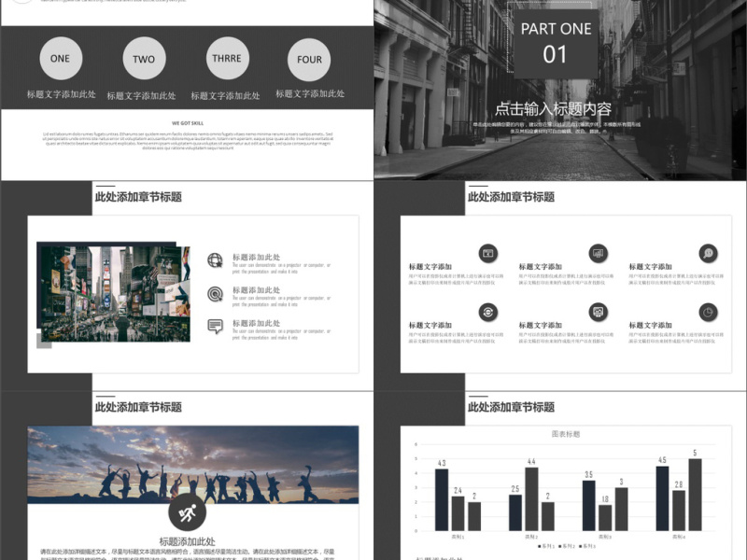Select the globe icon beside 标题添加此处

click(213, 259)
